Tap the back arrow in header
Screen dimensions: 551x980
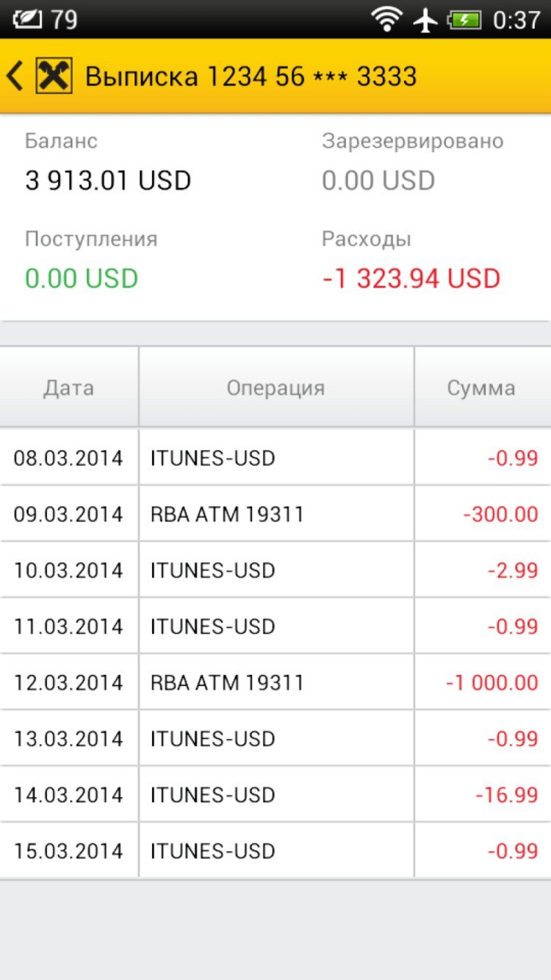pos(15,76)
